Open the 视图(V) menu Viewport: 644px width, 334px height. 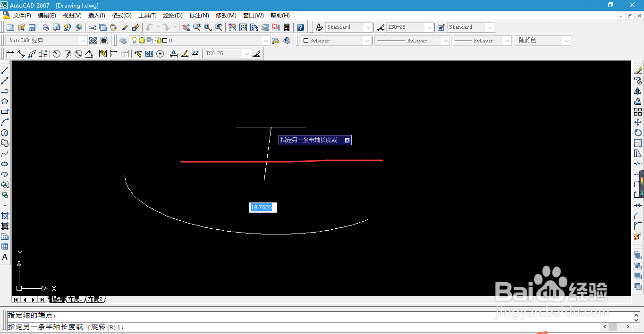tap(72, 16)
